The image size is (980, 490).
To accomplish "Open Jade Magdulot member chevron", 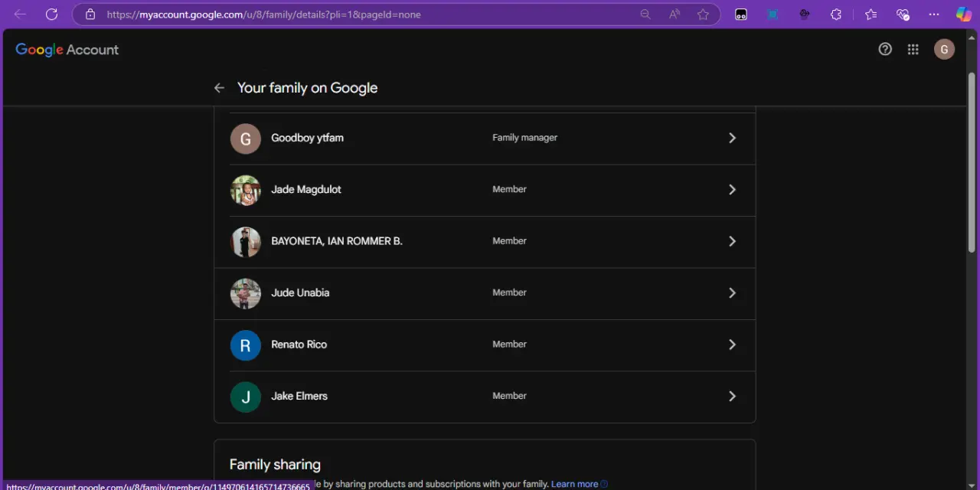I will click(x=732, y=190).
